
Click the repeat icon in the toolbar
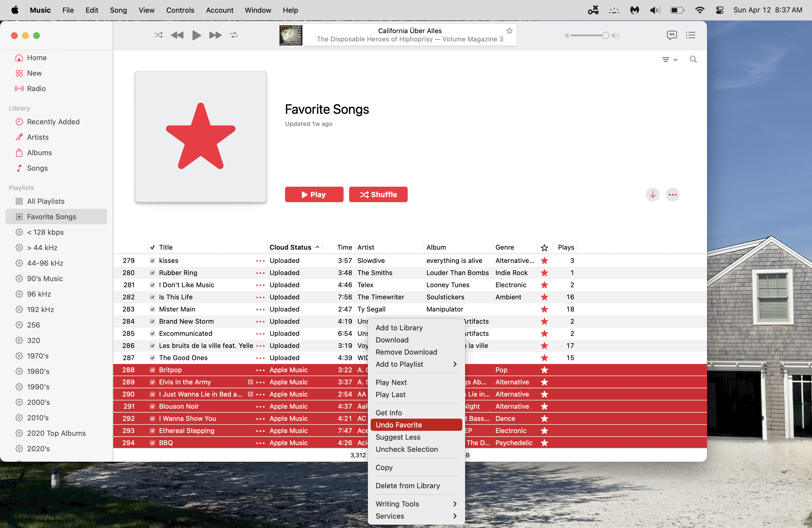(x=234, y=35)
